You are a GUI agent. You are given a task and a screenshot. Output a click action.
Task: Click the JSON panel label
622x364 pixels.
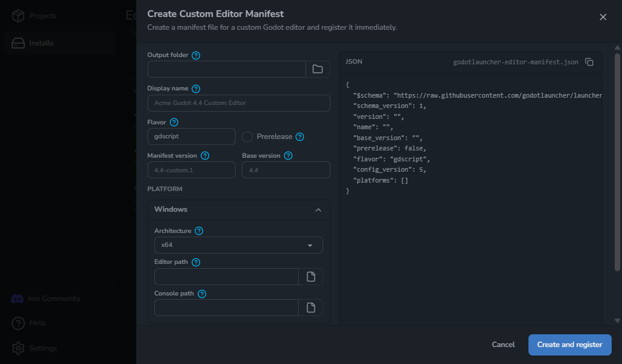354,62
